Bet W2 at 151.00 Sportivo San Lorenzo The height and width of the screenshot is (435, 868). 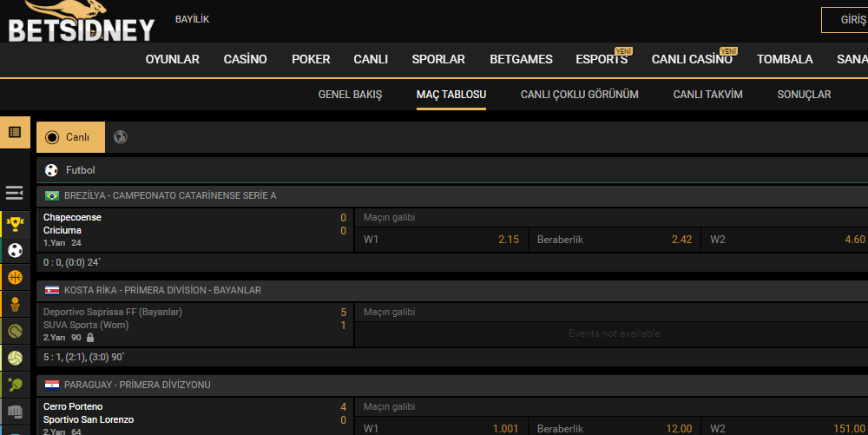click(x=785, y=428)
